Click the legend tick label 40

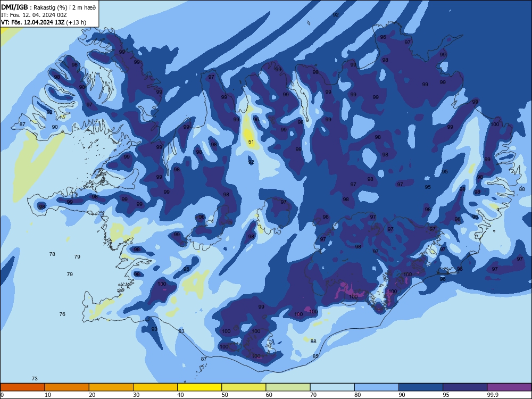tap(181, 395)
